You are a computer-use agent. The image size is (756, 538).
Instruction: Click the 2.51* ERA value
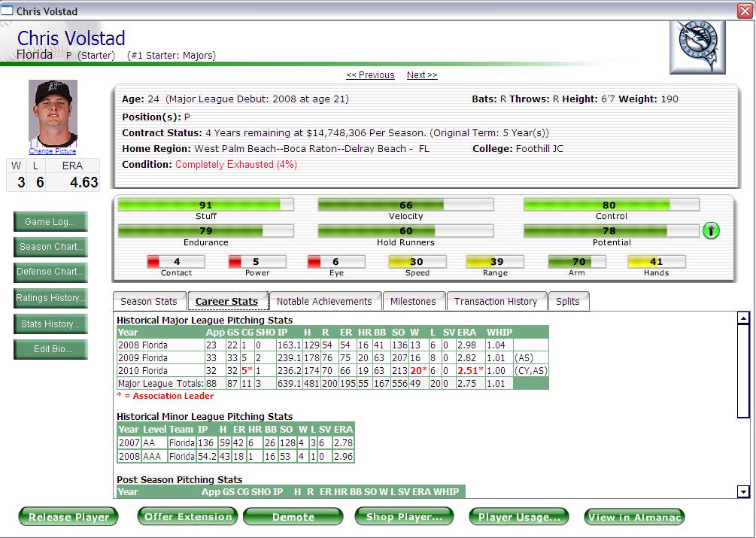(x=470, y=371)
